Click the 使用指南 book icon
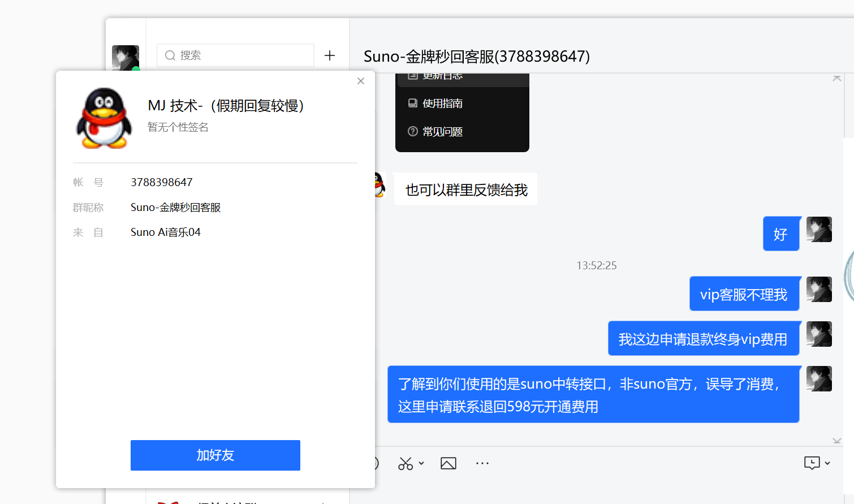Screen dimensions: 854x504 coord(413,104)
